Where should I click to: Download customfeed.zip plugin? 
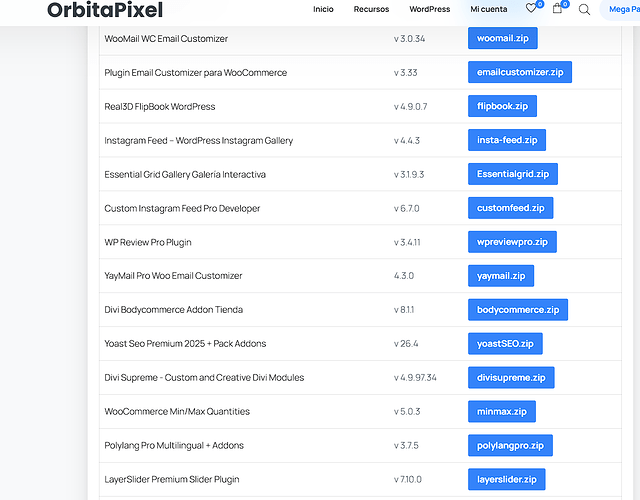[x=510, y=209]
